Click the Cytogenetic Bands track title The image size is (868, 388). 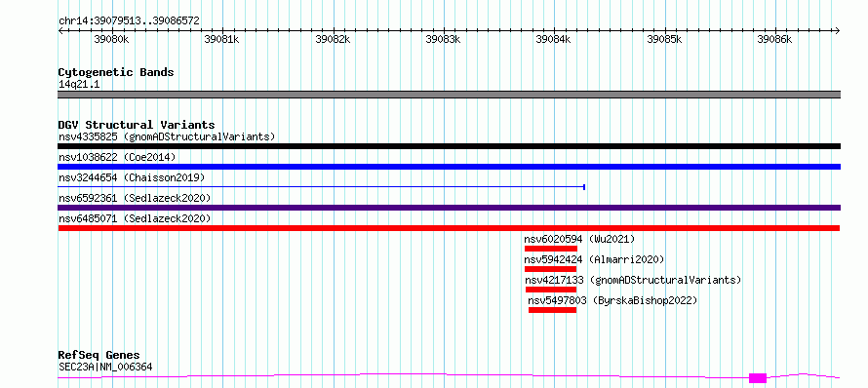[x=116, y=72]
